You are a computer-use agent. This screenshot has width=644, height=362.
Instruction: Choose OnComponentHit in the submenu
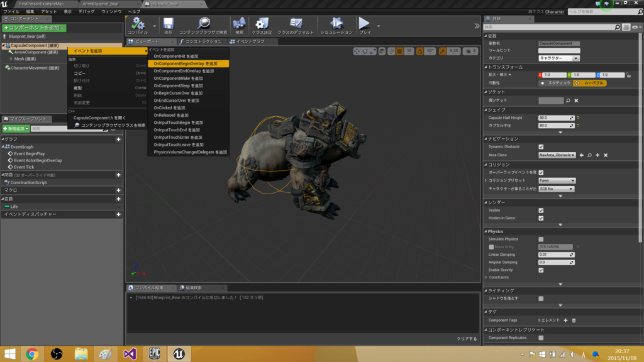pyautogui.click(x=189, y=56)
